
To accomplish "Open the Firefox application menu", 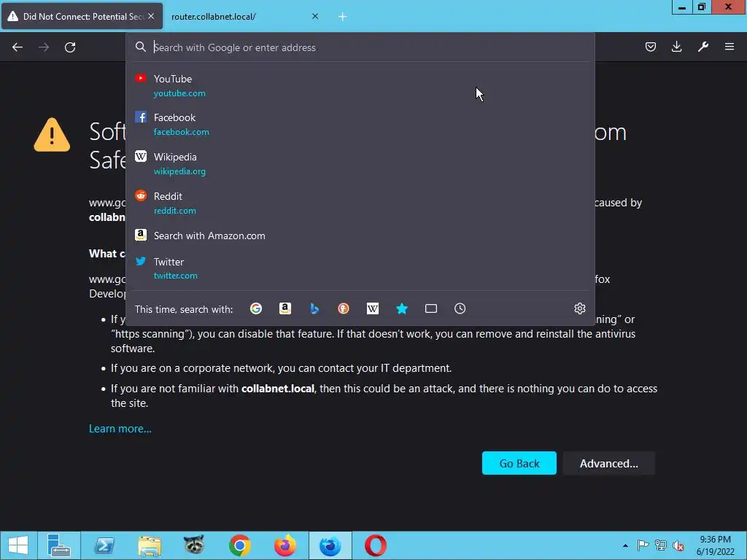I will coord(729,47).
